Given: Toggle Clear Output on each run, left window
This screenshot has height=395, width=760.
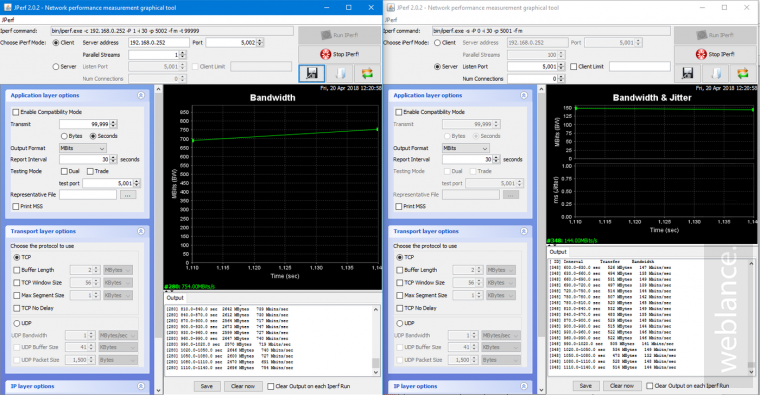Looking at the screenshot, I should 271,386.
